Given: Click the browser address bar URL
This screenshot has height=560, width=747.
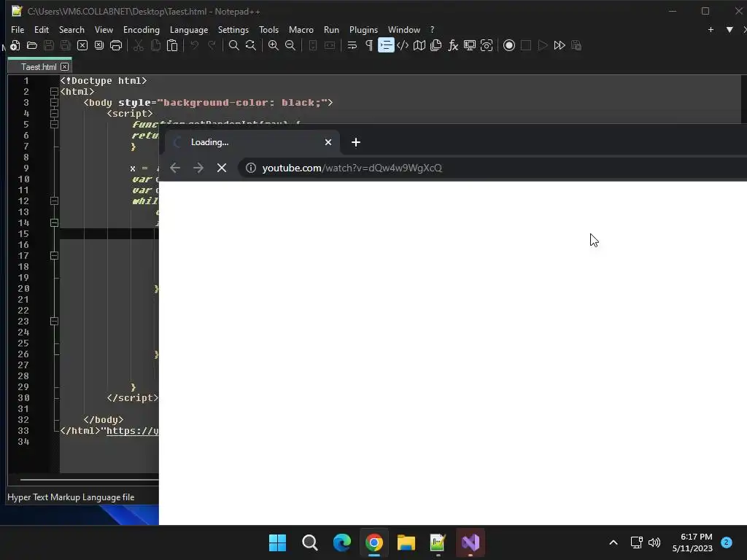Looking at the screenshot, I should [x=352, y=168].
